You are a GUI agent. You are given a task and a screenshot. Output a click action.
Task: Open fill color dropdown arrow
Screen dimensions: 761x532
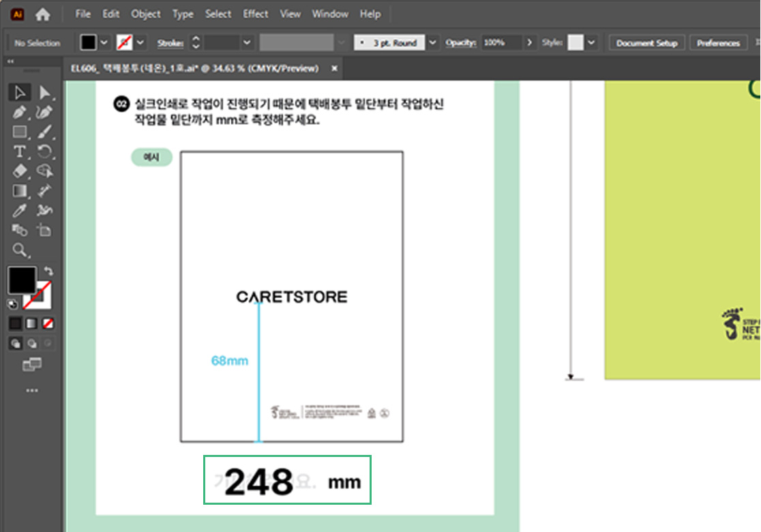[104, 43]
